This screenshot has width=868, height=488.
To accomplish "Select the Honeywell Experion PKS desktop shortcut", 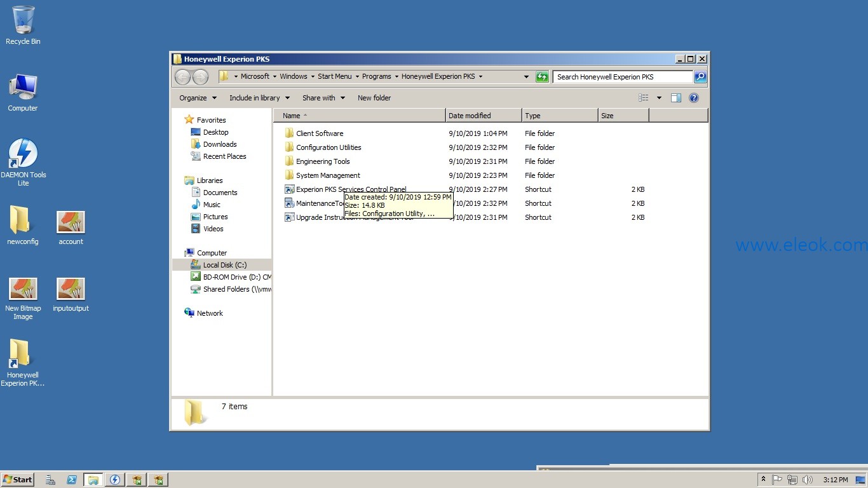I will [23, 362].
